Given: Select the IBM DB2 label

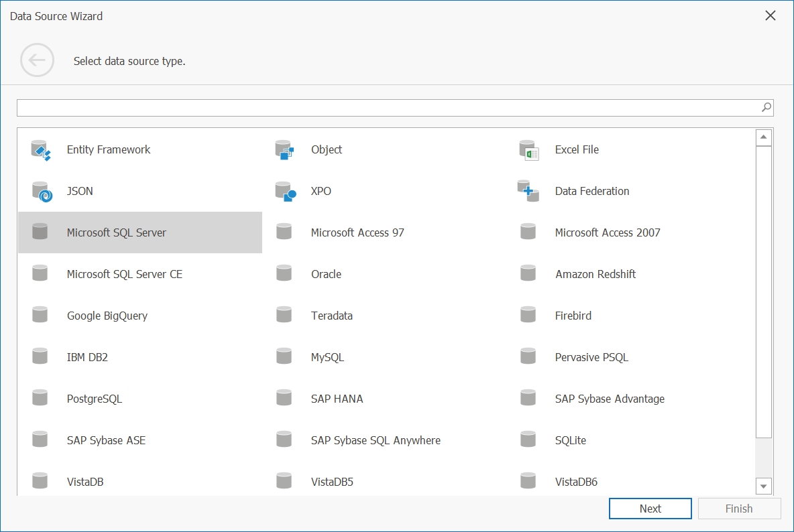Looking at the screenshot, I should [x=87, y=357].
